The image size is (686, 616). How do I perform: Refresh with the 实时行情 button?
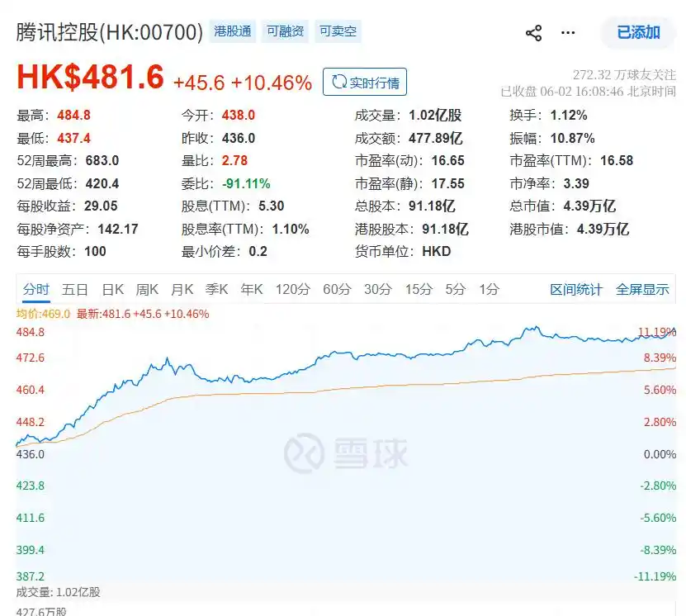tap(365, 82)
